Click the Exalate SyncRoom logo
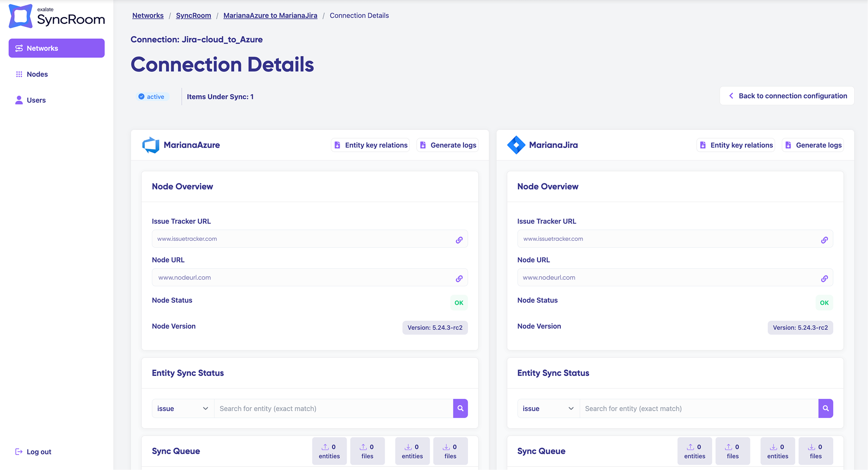 (57, 17)
